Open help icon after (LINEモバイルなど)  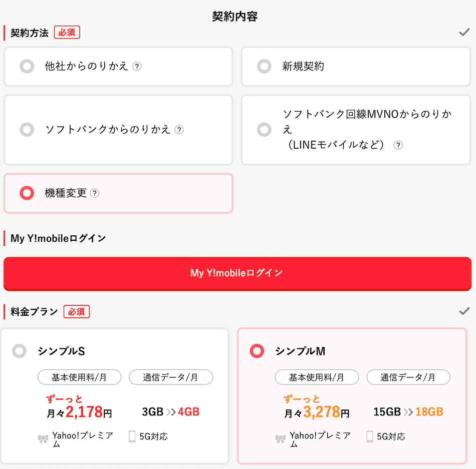[398, 145]
